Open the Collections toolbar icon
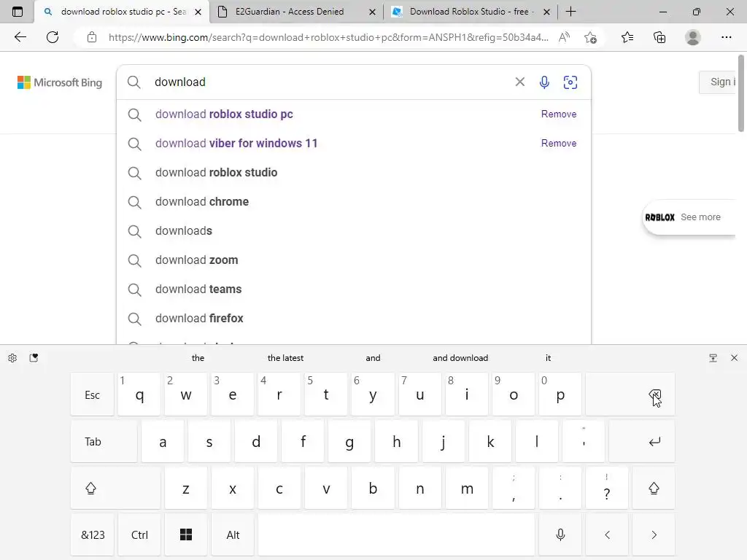The image size is (747, 560). pos(659,38)
